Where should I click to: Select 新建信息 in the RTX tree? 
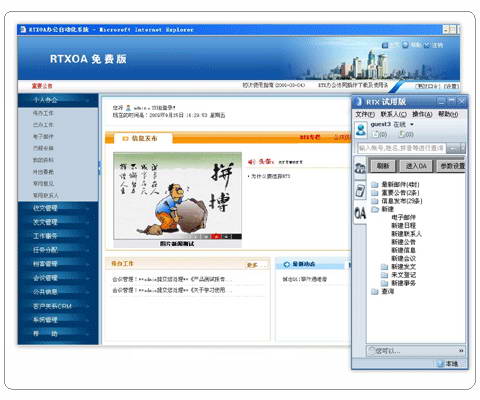point(403,250)
